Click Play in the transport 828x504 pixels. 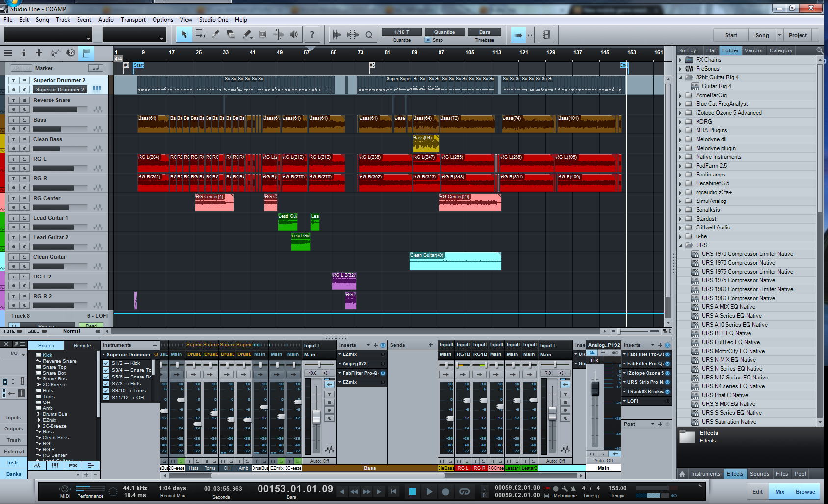coord(429,491)
